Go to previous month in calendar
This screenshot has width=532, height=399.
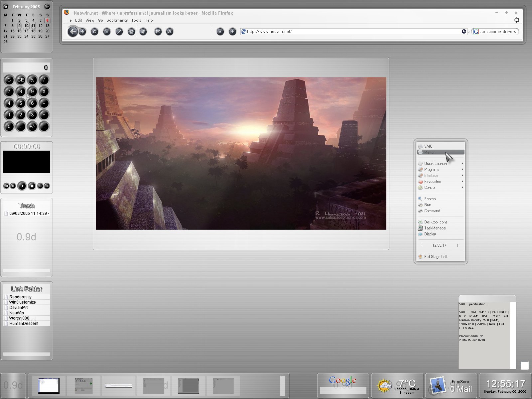pyautogui.click(x=6, y=7)
